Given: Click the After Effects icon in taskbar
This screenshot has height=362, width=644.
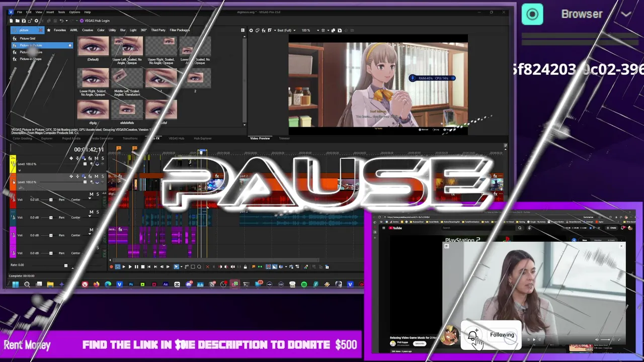Looking at the screenshot, I should click(166, 284).
